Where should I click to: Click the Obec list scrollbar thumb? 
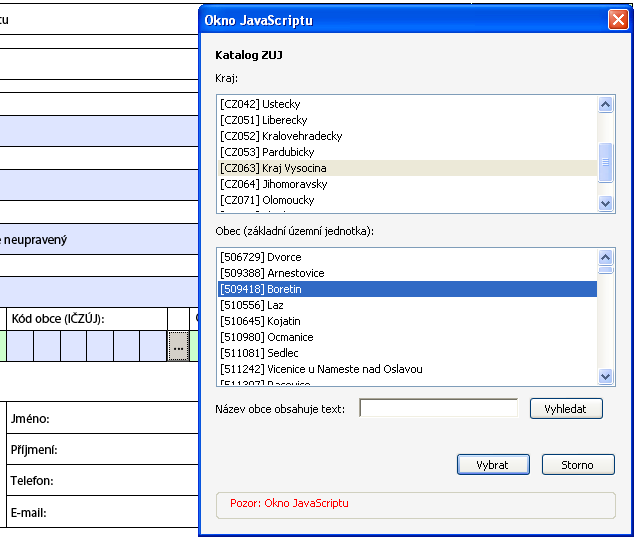(605, 270)
